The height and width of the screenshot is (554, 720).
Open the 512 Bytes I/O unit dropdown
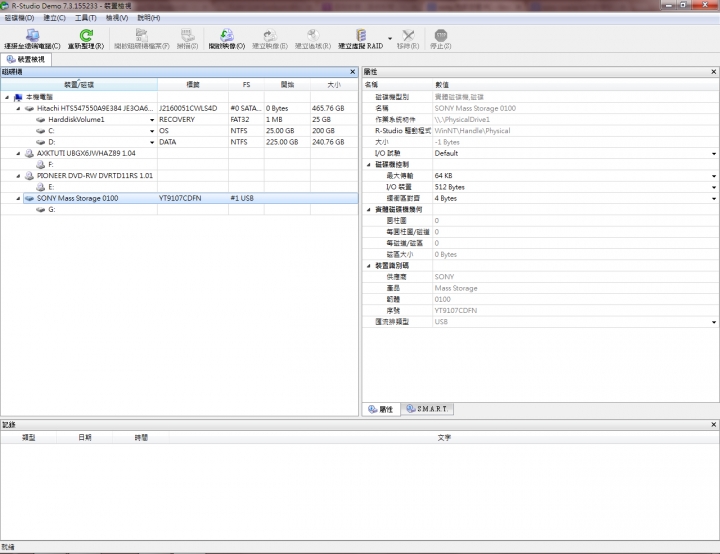[x=714, y=187]
